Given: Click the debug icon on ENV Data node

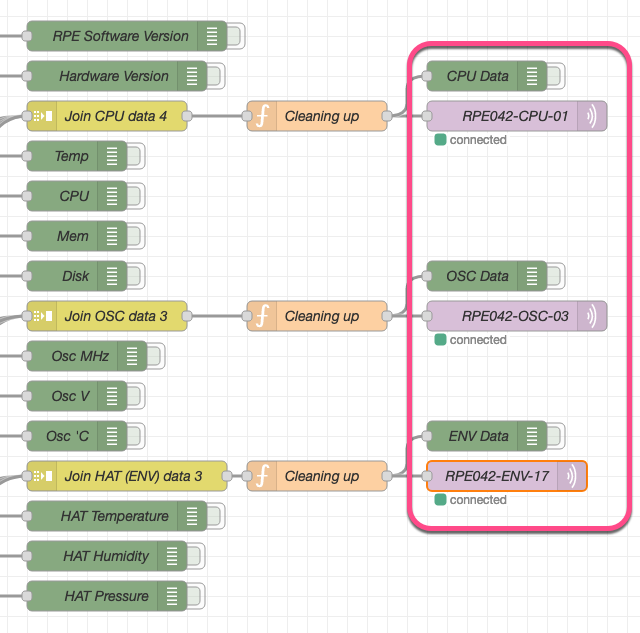Looking at the screenshot, I should coord(532,436).
